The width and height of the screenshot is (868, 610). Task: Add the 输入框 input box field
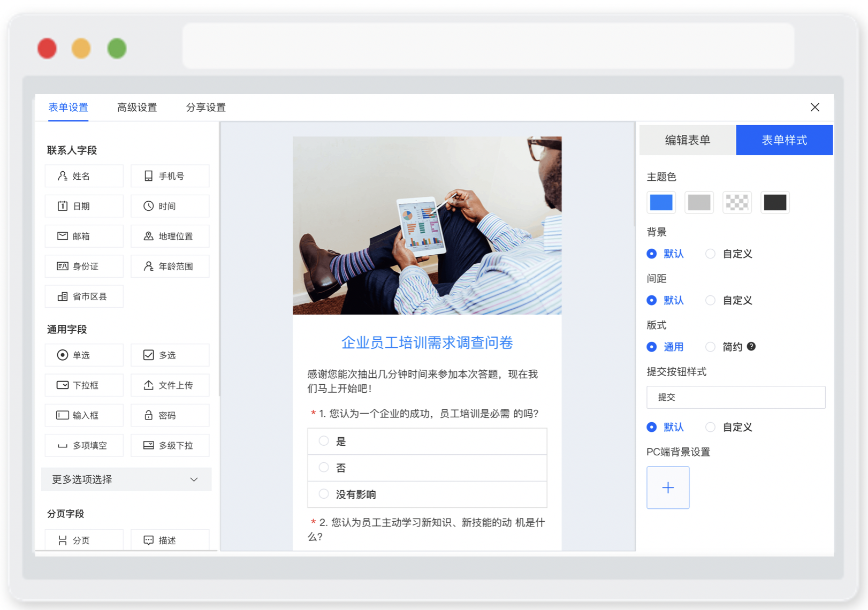84,415
